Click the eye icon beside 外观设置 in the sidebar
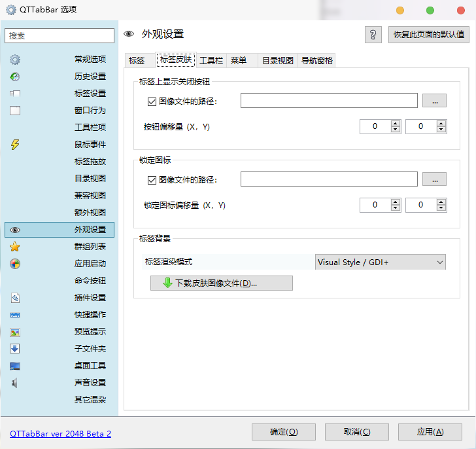 click(x=15, y=230)
